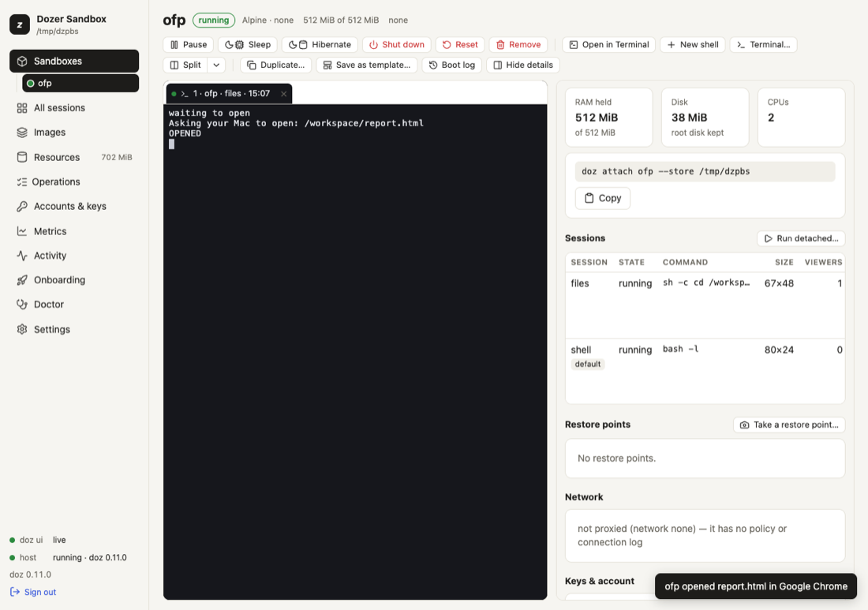868x610 pixels.
Task: Click the Dozer Sandbox logo icon
Action: [20, 24]
